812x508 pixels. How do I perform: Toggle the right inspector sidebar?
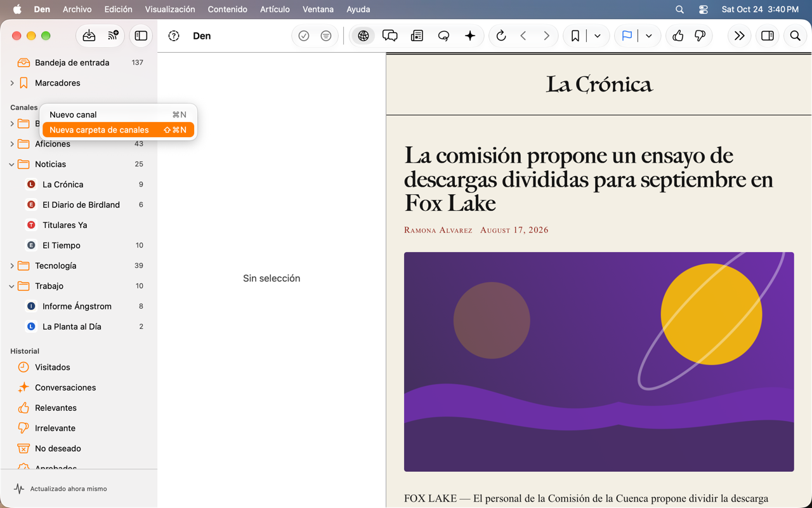click(768, 36)
